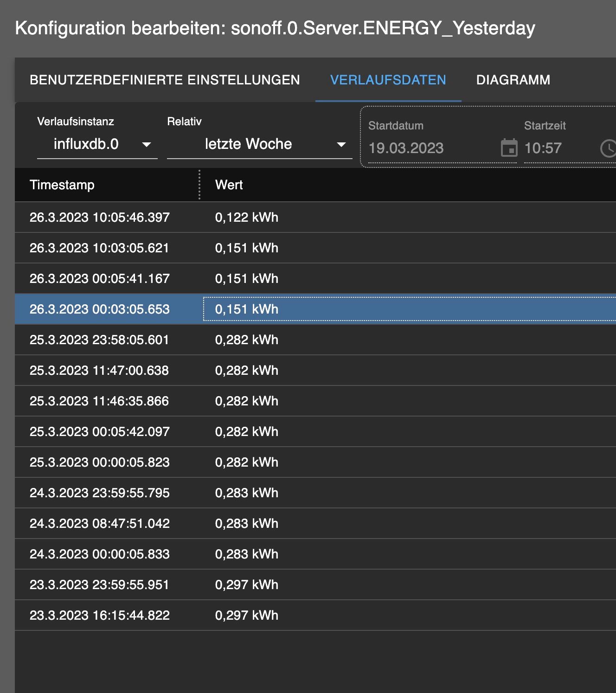Expand the Verlaufsinstanz influxdb.0 dropdown
616x693 pixels.
pyautogui.click(x=97, y=144)
